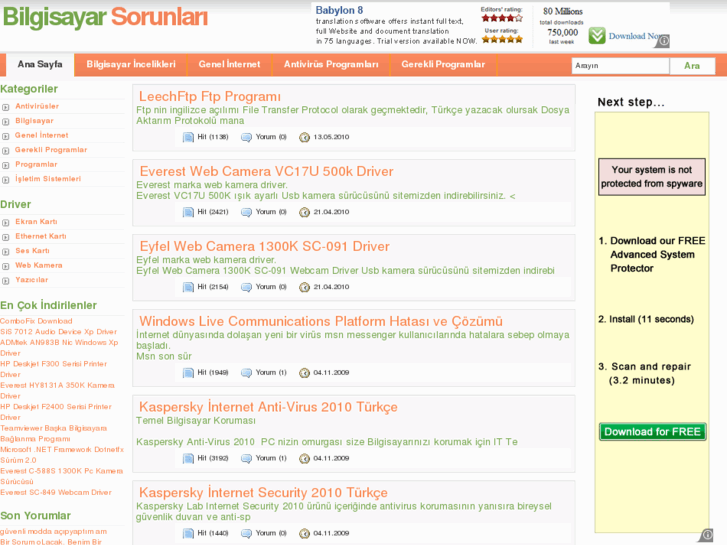
Task: Click the ad info icon on Babylon banner
Action: tap(664, 41)
